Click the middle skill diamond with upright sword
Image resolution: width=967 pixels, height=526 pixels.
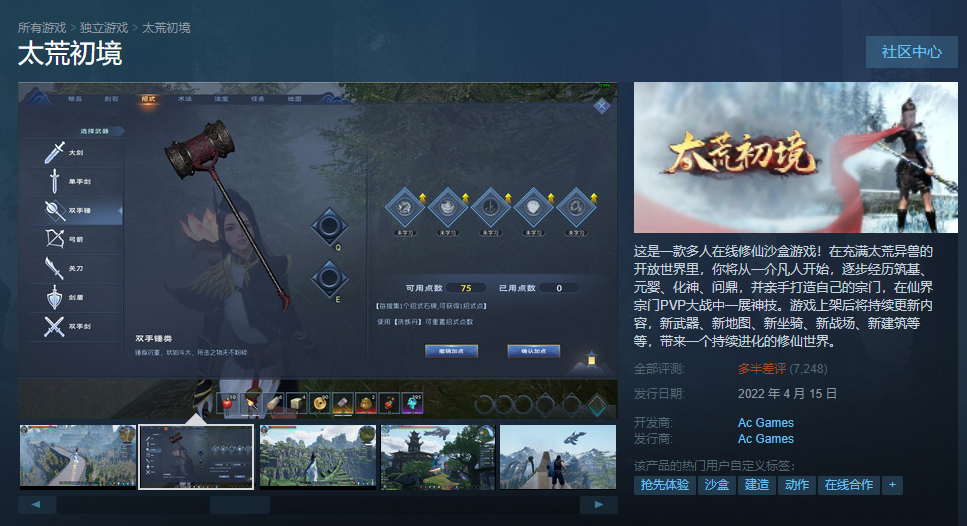490,207
